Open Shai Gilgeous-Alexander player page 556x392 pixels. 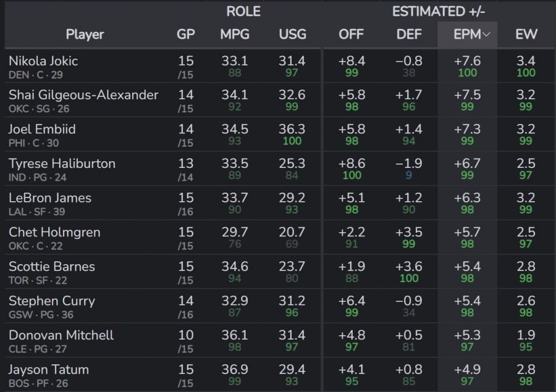83,95
